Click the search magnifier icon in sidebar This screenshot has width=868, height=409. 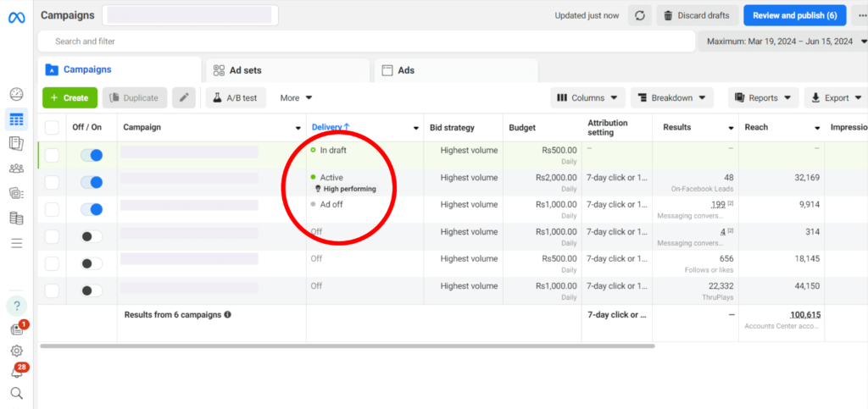click(16, 393)
